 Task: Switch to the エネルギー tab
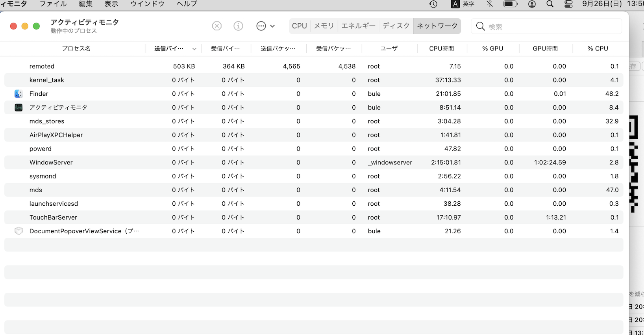pos(358,26)
